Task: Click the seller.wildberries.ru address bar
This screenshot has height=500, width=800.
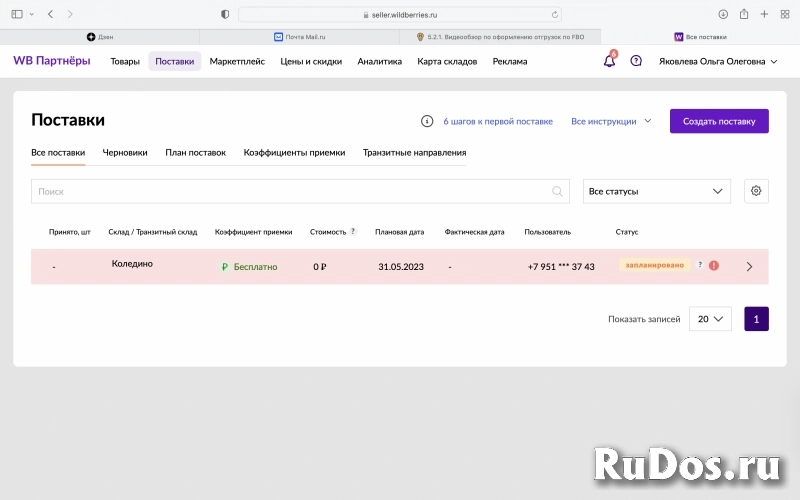Action: [x=400, y=15]
